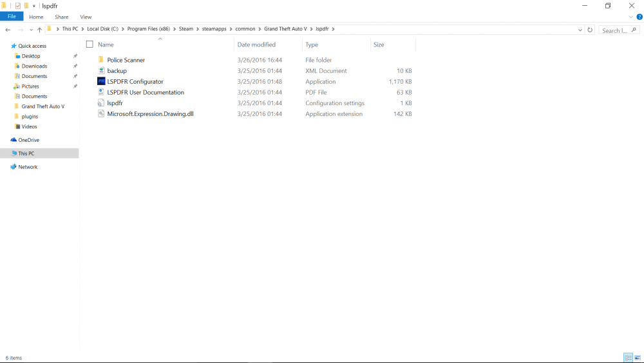Open the Home ribbon tab

pyautogui.click(x=36, y=17)
